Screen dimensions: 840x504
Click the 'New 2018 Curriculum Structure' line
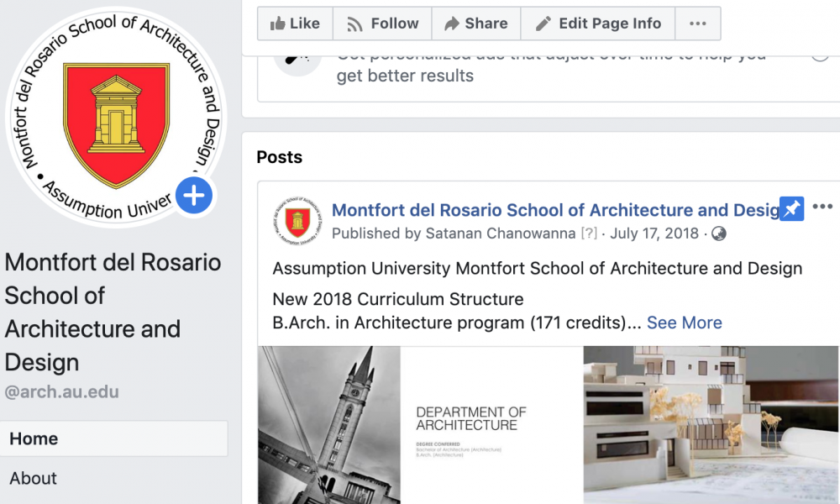click(398, 299)
